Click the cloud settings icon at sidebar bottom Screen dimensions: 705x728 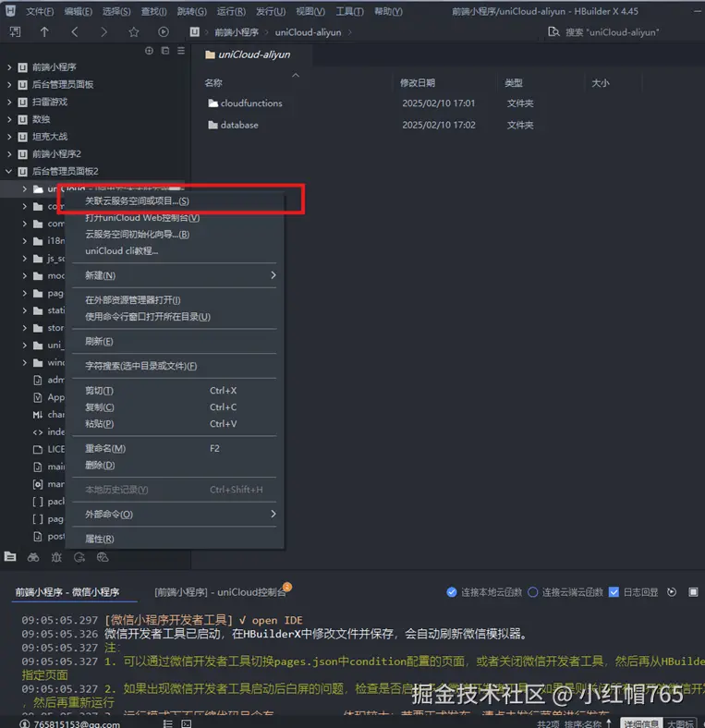coord(103,557)
